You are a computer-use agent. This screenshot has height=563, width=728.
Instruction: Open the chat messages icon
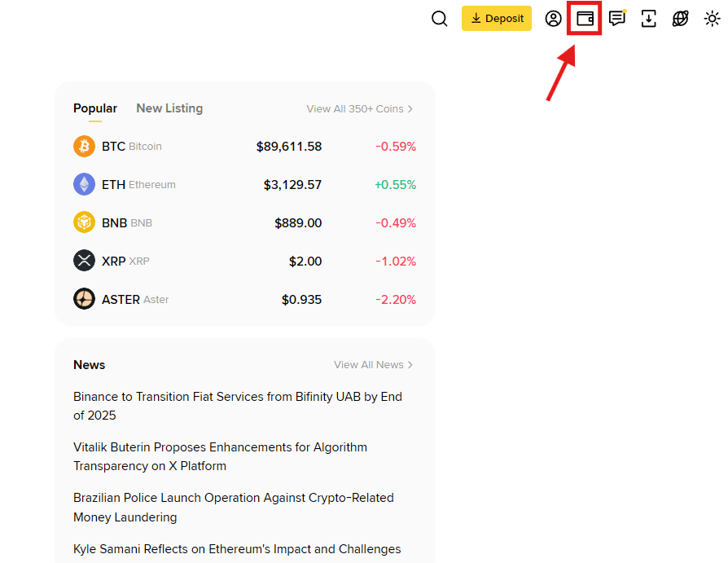[x=617, y=19]
